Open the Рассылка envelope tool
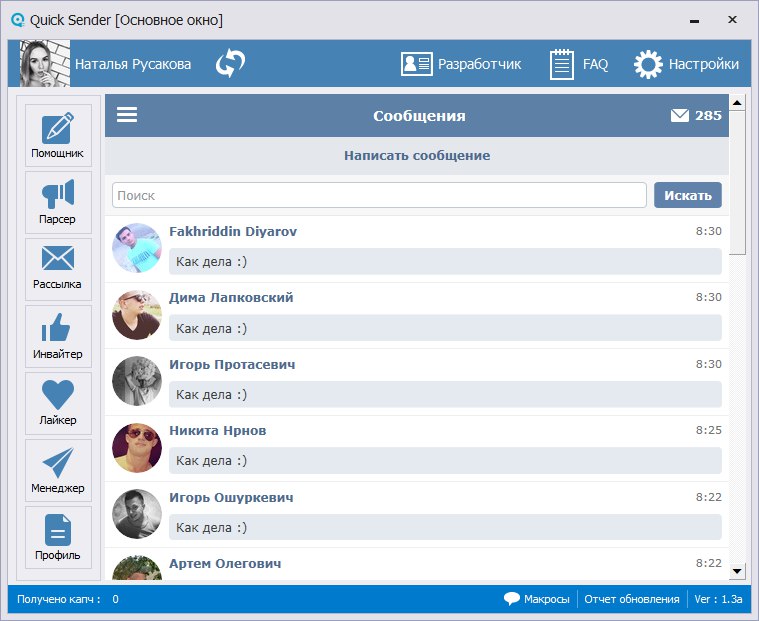Screen dimensions: 759x621 pyautogui.click(x=58, y=269)
